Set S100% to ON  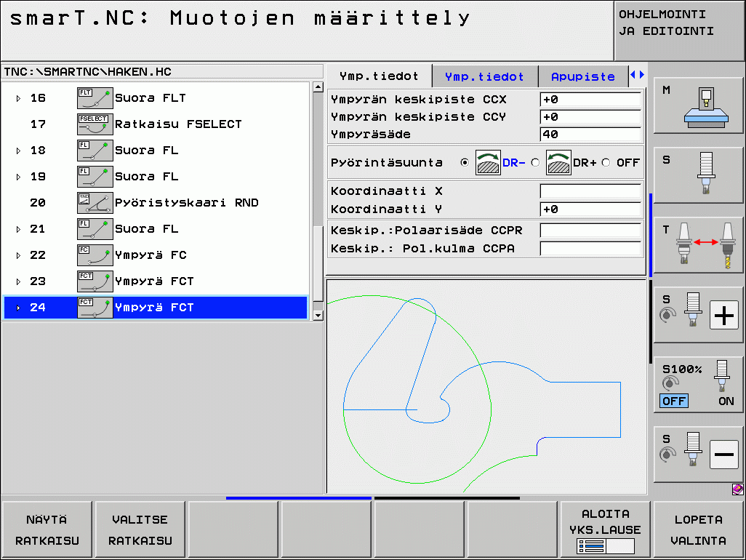click(x=726, y=401)
